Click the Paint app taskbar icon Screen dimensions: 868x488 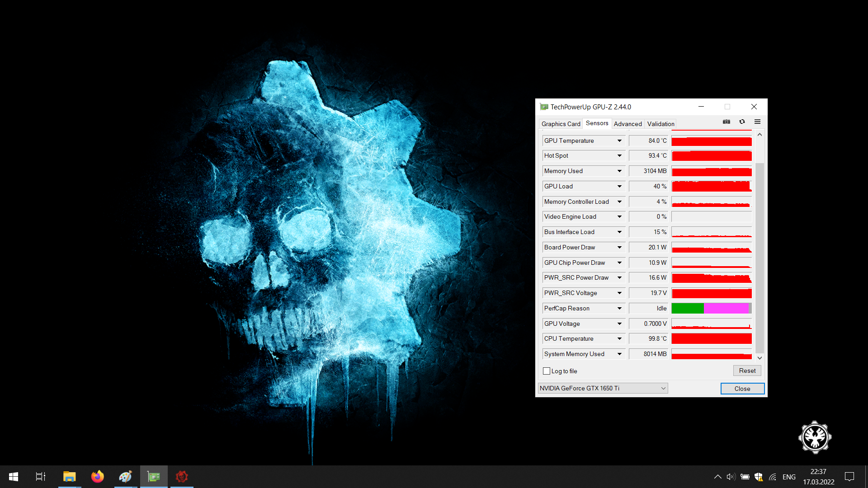coord(125,477)
